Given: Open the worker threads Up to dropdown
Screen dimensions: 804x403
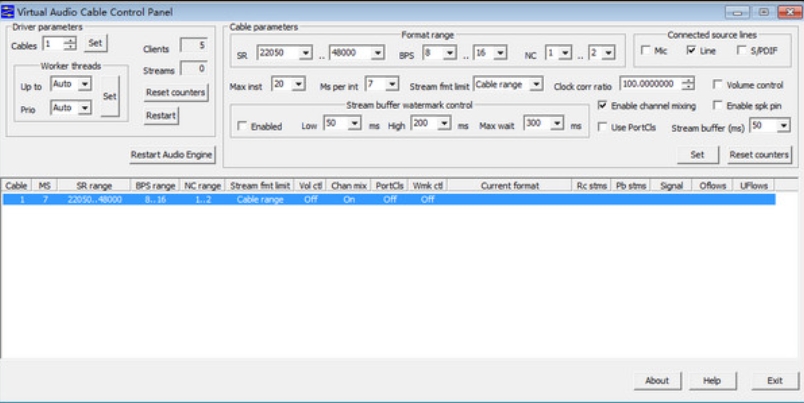Looking at the screenshot, I should tap(85, 84).
